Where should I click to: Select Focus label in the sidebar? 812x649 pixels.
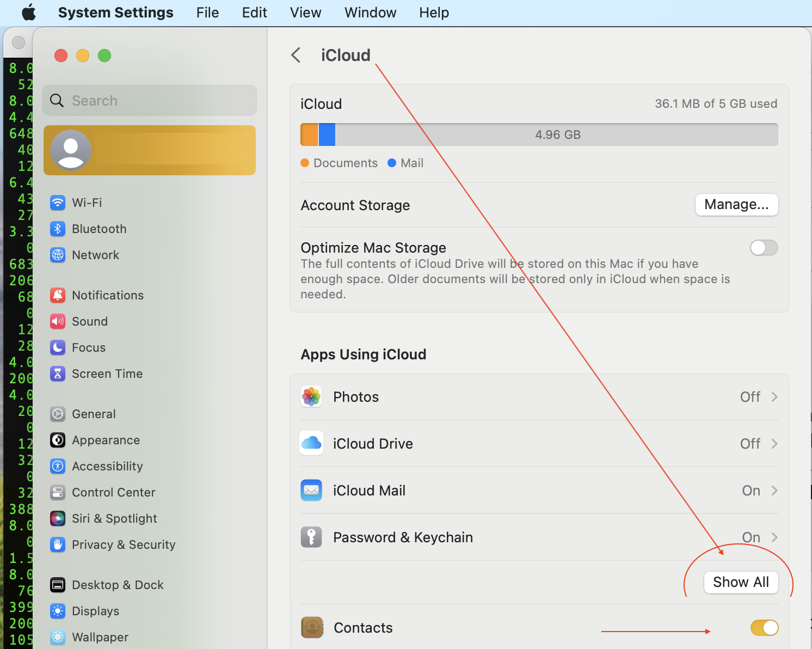pos(89,347)
